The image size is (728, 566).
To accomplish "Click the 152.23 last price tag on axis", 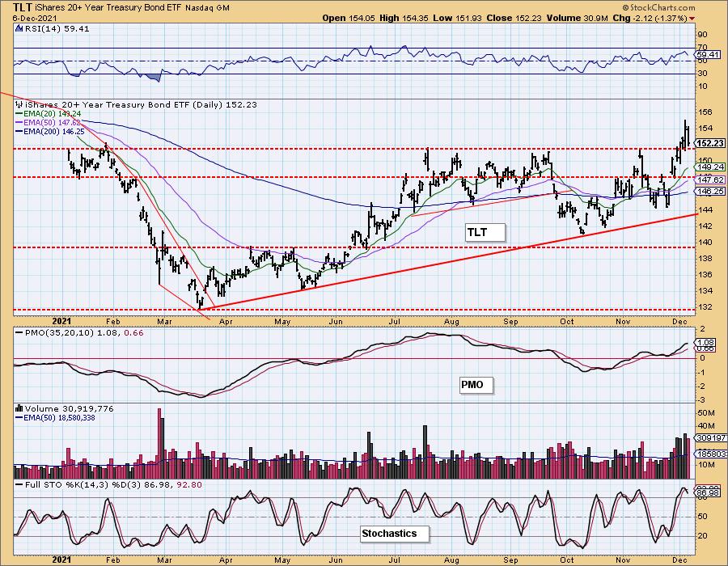I will pyautogui.click(x=710, y=143).
